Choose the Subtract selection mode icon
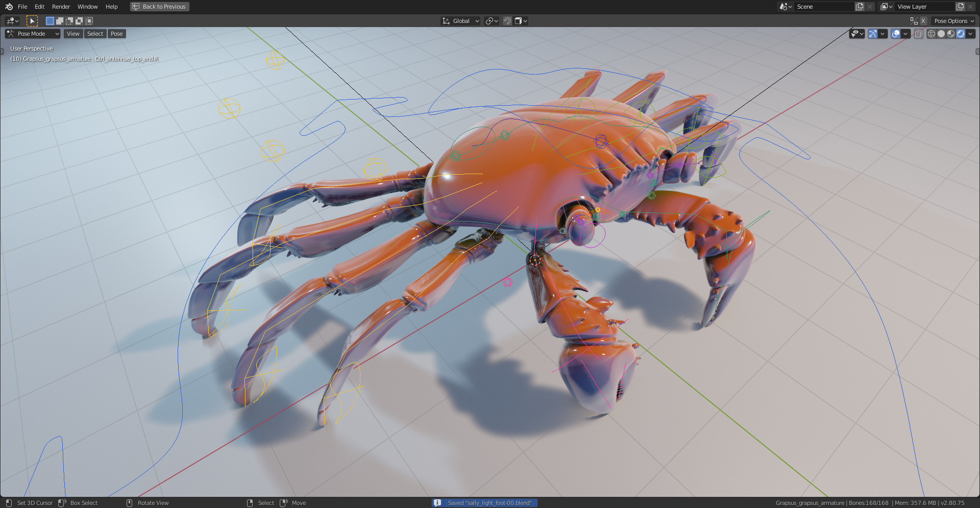 69,21
